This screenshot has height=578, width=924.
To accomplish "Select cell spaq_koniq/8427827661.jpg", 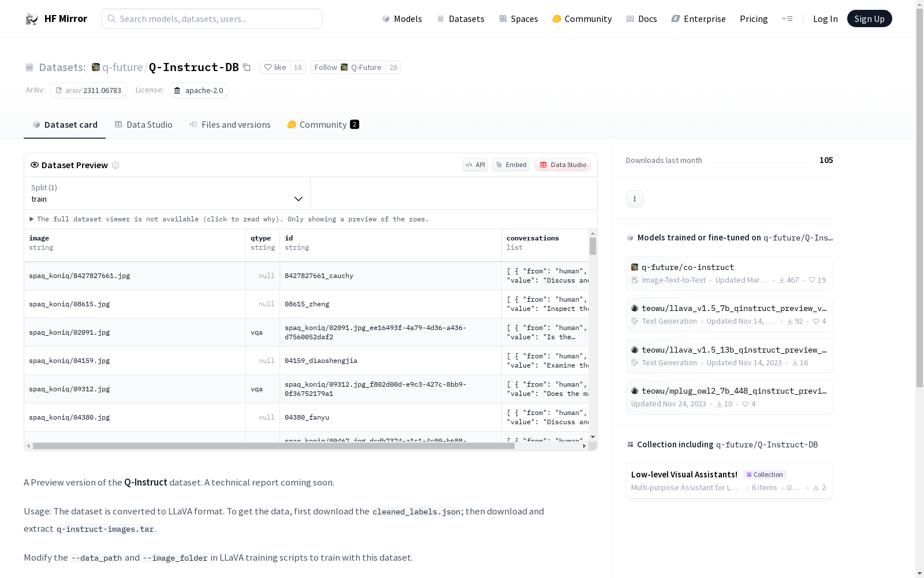I will (135, 276).
